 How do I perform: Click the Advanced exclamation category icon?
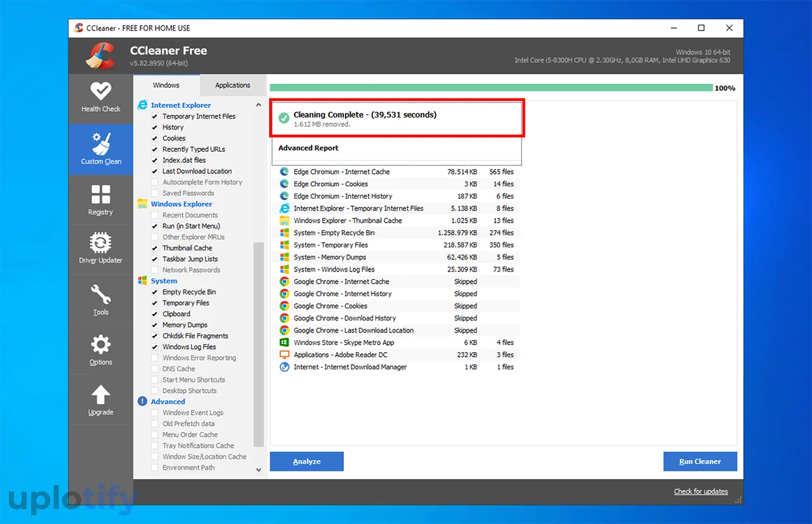click(143, 402)
